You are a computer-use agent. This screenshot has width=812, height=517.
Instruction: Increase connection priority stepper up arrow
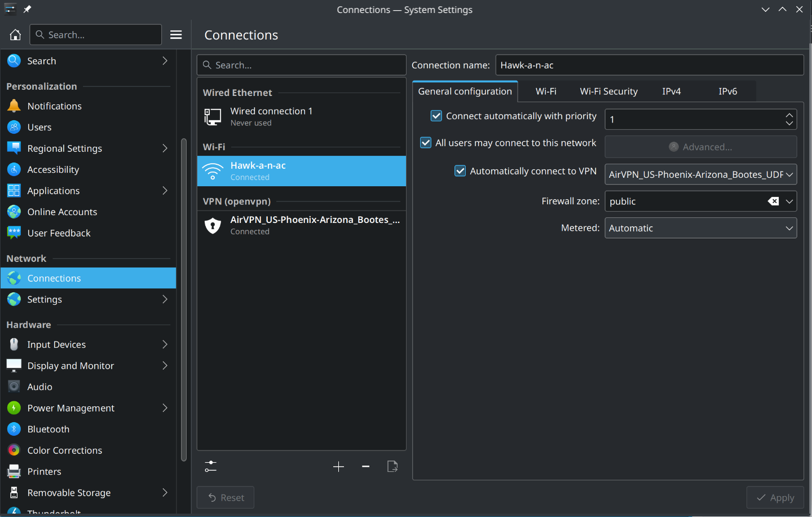789,115
